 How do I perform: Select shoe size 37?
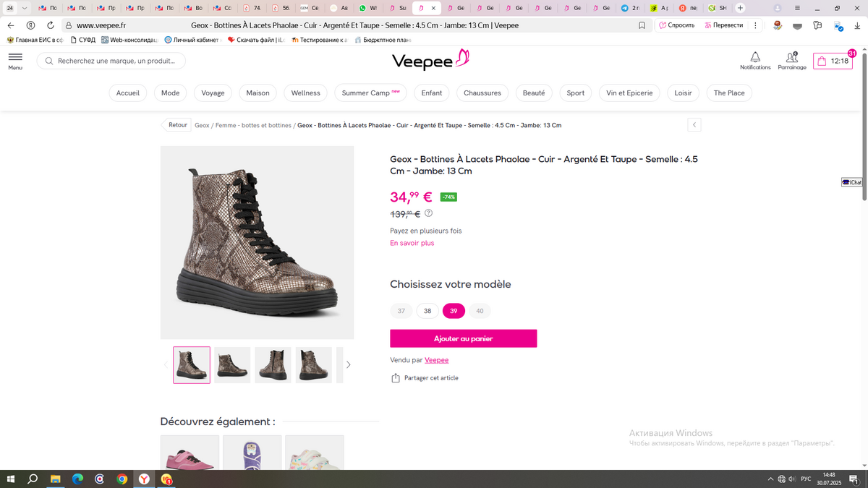[x=401, y=311]
